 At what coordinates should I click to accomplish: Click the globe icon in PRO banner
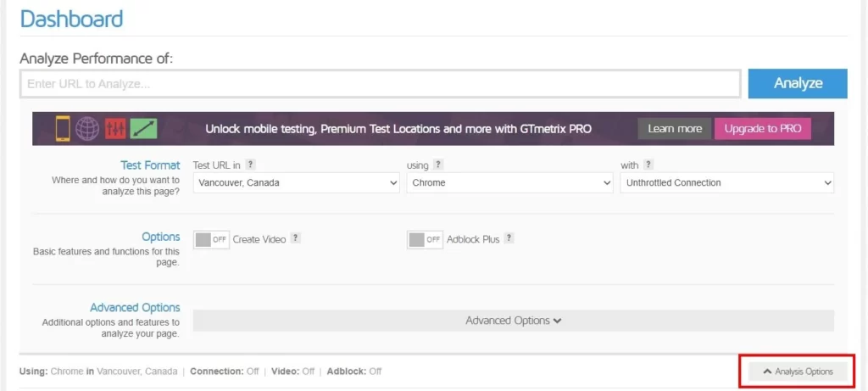point(87,128)
